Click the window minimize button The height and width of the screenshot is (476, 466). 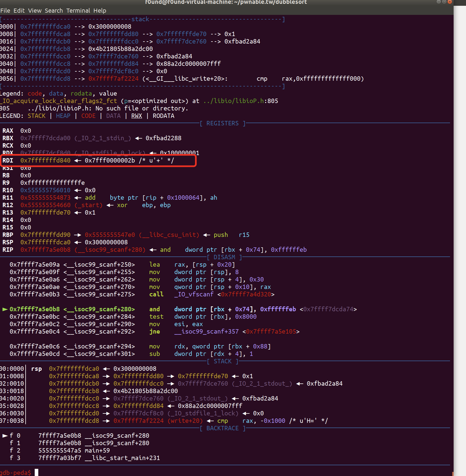[438, 2]
